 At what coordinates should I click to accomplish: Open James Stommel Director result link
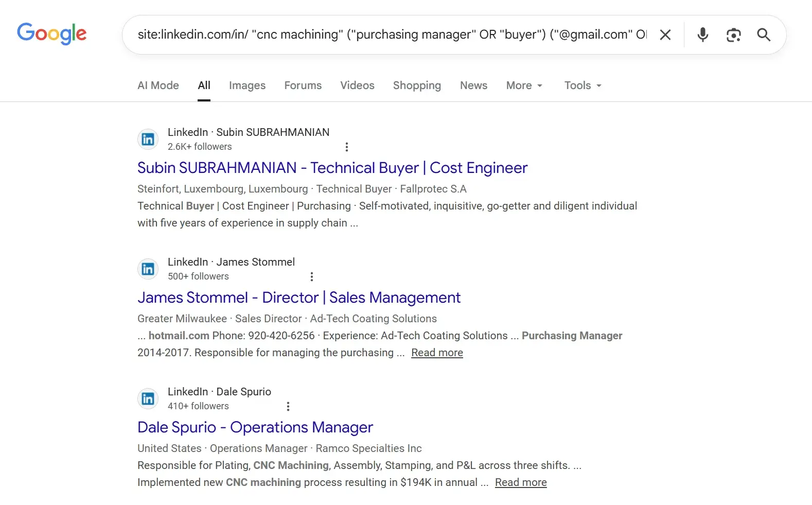coord(298,298)
